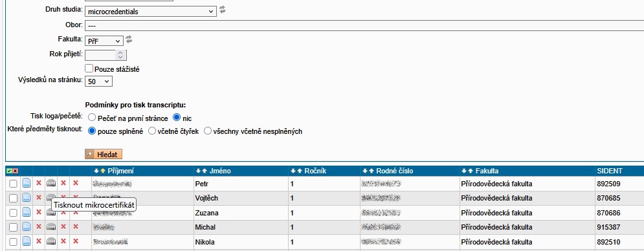Tick the row checkbox for Zuzana
Viewport: 644px width, 251px height.
pos(13,213)
